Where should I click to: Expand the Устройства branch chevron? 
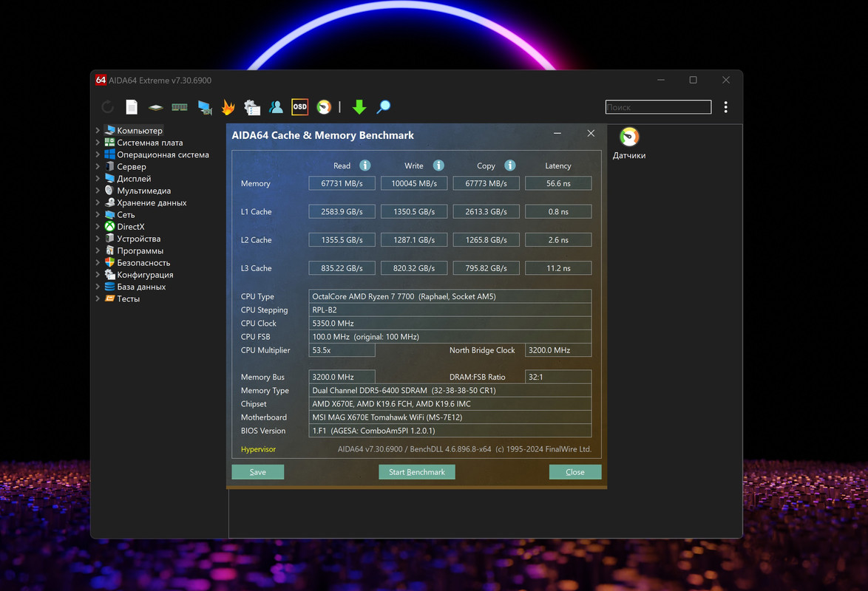[98, 239]
